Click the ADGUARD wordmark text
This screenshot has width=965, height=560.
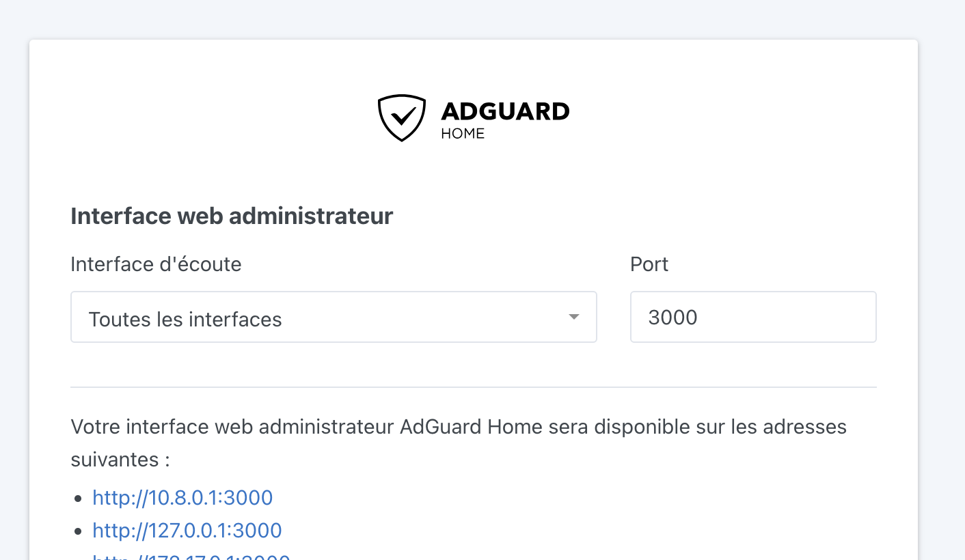(505, 111)
